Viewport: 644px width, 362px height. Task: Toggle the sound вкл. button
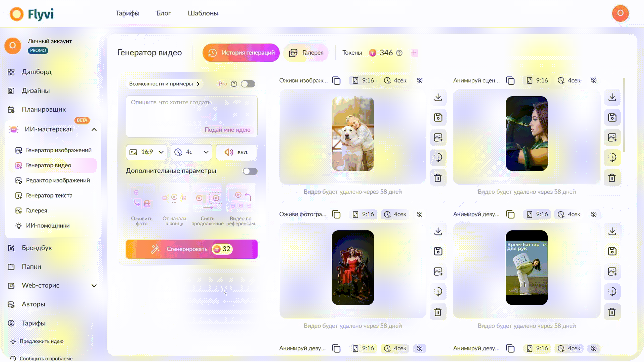click(x=236, y=152)
